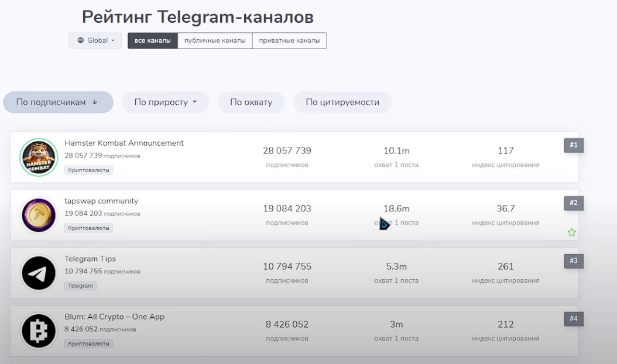Click the Telegram category tag
Image resolution: width=617 pixels, height=364 pixels.
pyautogui.click(x=80, y=286)
